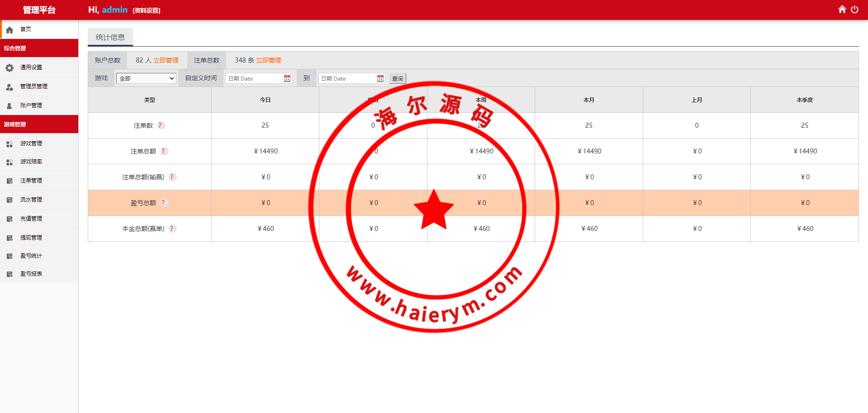Expand the 游戏 dropdown showing 全部
The height and width of the screenshot is (413, 868).
point(146,78)
